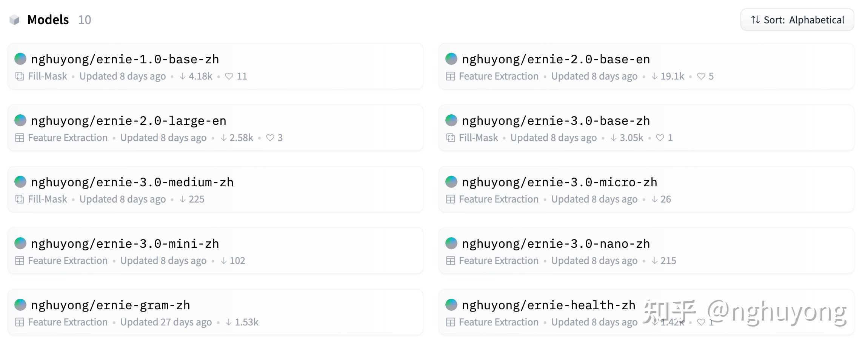Click the heart icon on ernie-1.0-base-zh
The height and width of the screenshot is (350, 868).
(x=229, y=76)
